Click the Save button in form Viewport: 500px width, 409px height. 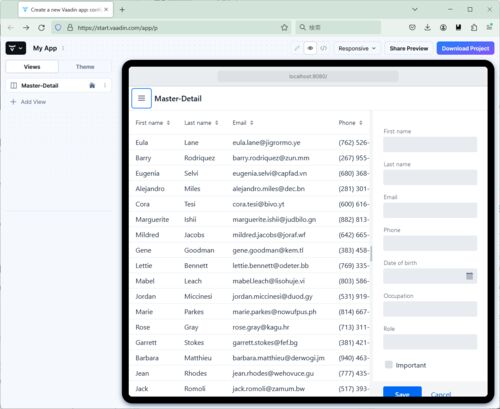tap(402, 392)
